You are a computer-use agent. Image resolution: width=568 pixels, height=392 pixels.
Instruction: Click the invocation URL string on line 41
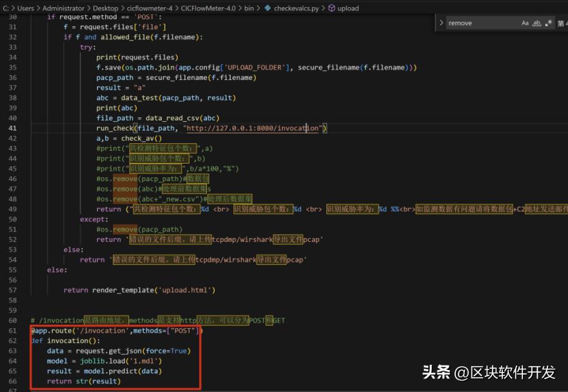(252, 128)
